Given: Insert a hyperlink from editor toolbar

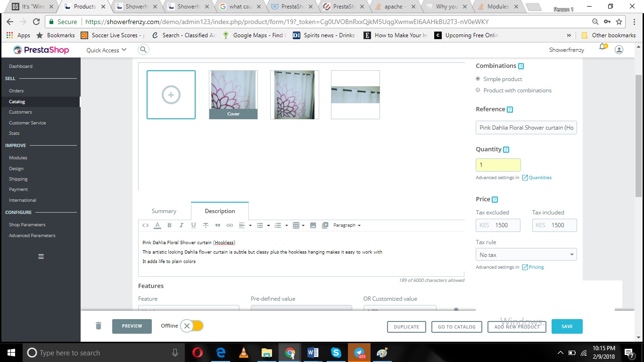Looking at the screenshot, I should tap(230, 225).
